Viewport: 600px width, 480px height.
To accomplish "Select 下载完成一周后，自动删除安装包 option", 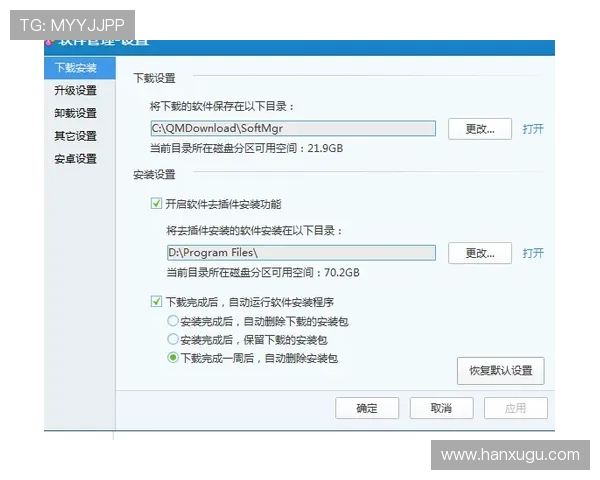I will [x=173, y=358].
